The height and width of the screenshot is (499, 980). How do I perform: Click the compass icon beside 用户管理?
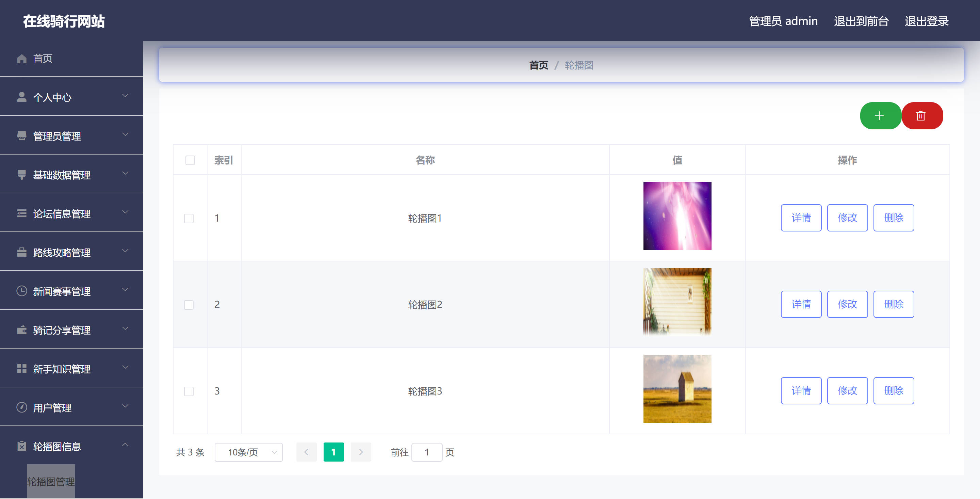22,408
